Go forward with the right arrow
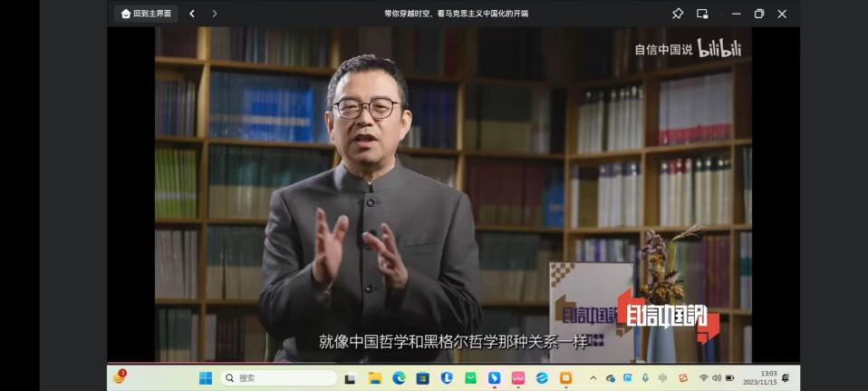868x391 pixels. pyautogui.click(x=215, y=14)
